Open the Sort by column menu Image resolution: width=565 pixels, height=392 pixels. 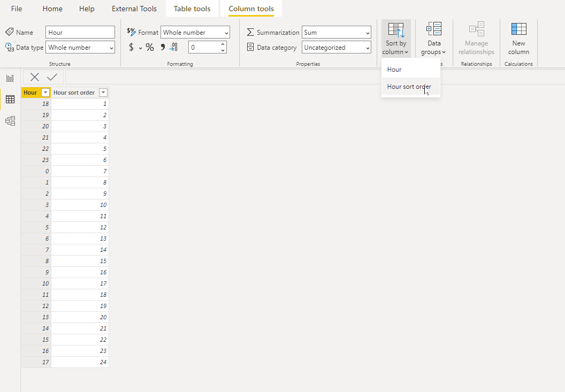396,39
